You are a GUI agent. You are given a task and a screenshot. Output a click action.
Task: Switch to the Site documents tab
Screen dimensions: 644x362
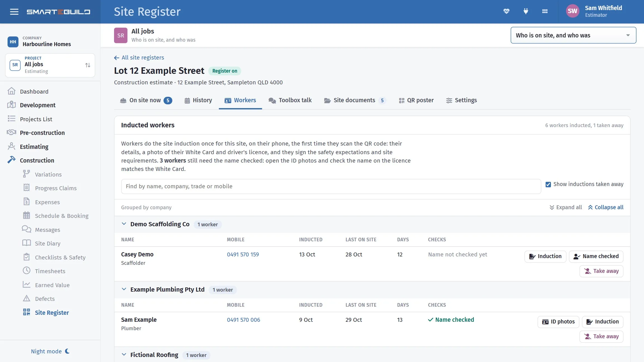click(x=355, y=100)
